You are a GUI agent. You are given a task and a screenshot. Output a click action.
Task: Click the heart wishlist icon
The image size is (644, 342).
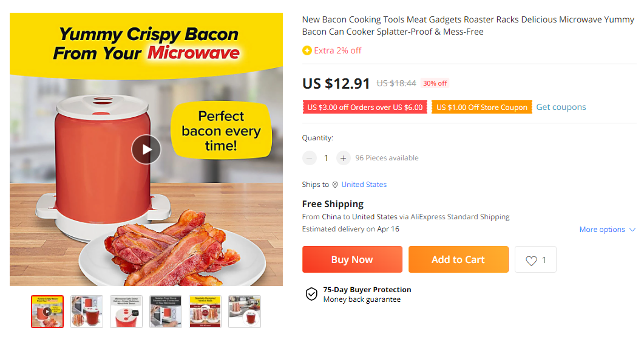click(531, 260)
